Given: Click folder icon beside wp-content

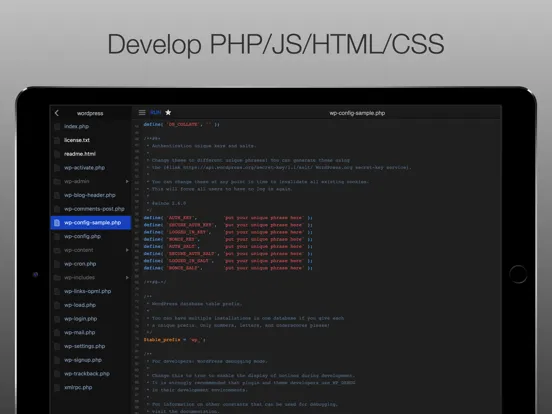Looking at the screenshot, I should [57, 250].
